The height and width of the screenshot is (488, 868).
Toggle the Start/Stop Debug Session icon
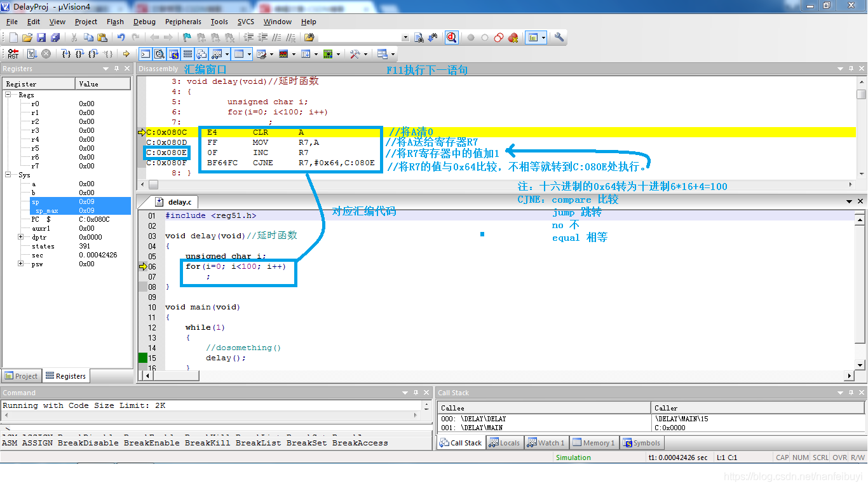coord(451,37)
